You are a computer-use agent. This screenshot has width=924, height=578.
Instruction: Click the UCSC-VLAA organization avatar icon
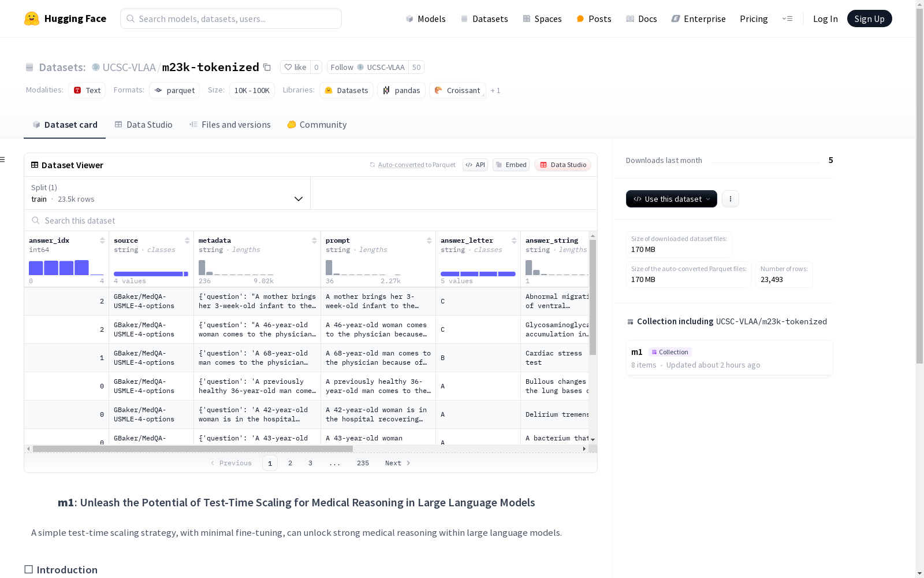(x=96, y=67)
